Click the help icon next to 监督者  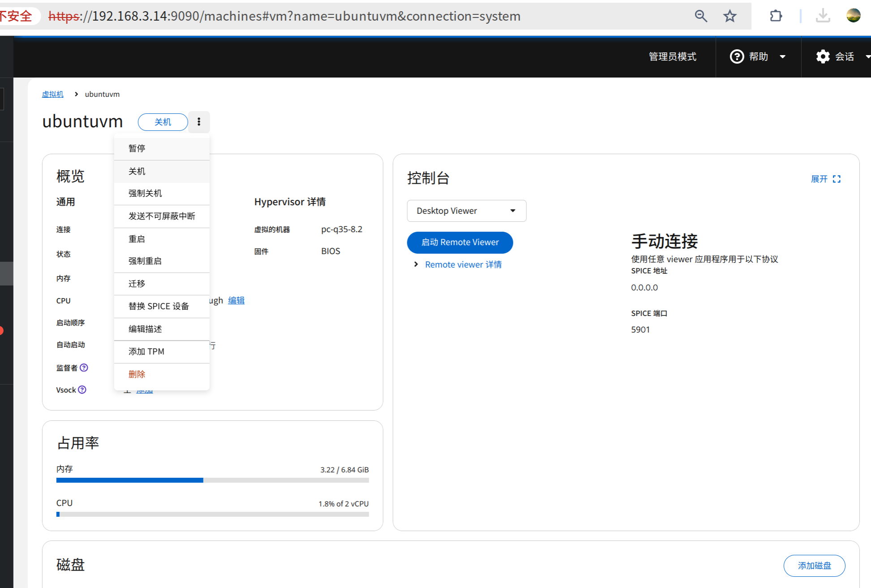[x=84, y=367]
